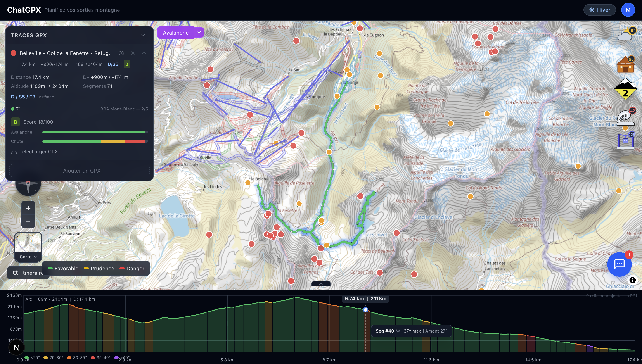Click the Ajouter un GPX button
This screenshot has height=364, width=642.
79,171
